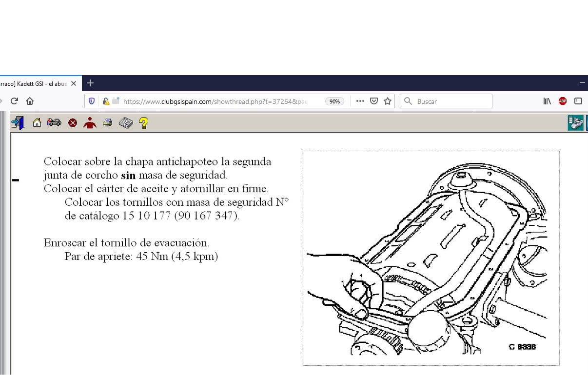This screenshot has height=379, width=588.
Task: Click the newspaper icon
Action: click(126, 123)
